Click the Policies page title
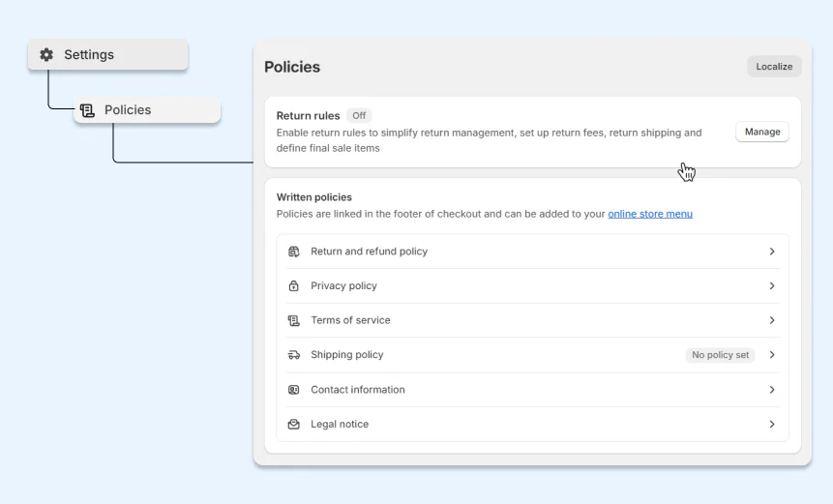 (292, 67)
